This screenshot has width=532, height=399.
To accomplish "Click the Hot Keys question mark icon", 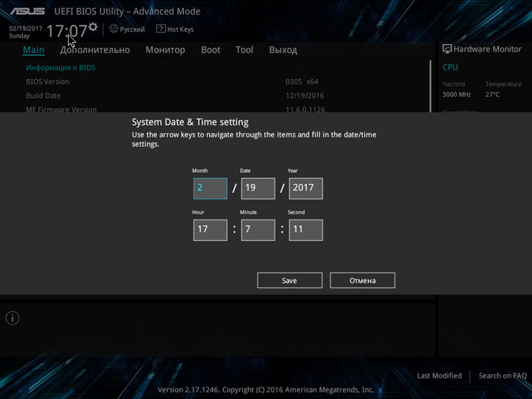I will tap(160, 29).
